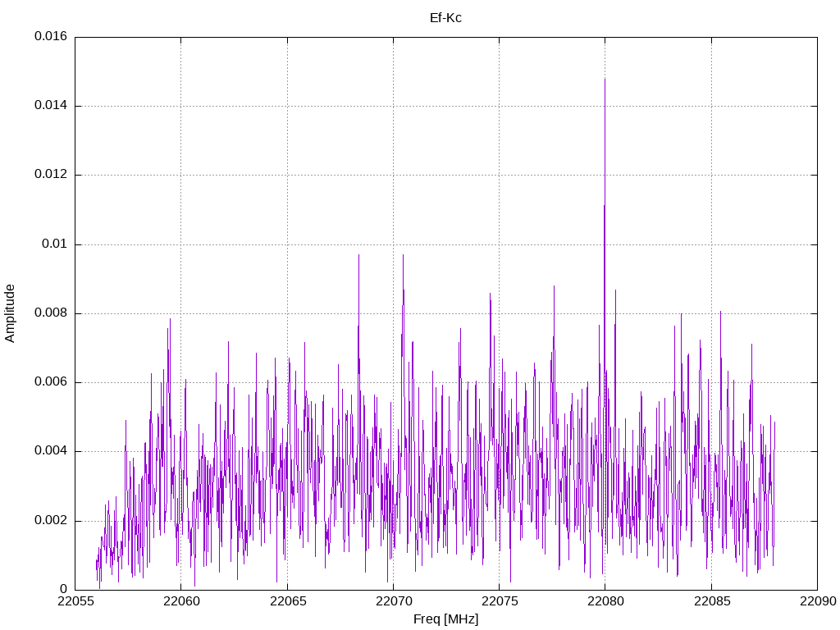Click the 22085 x-axis tick label
This screenshot has height=630, width=840.
click(x=710, y=602)
